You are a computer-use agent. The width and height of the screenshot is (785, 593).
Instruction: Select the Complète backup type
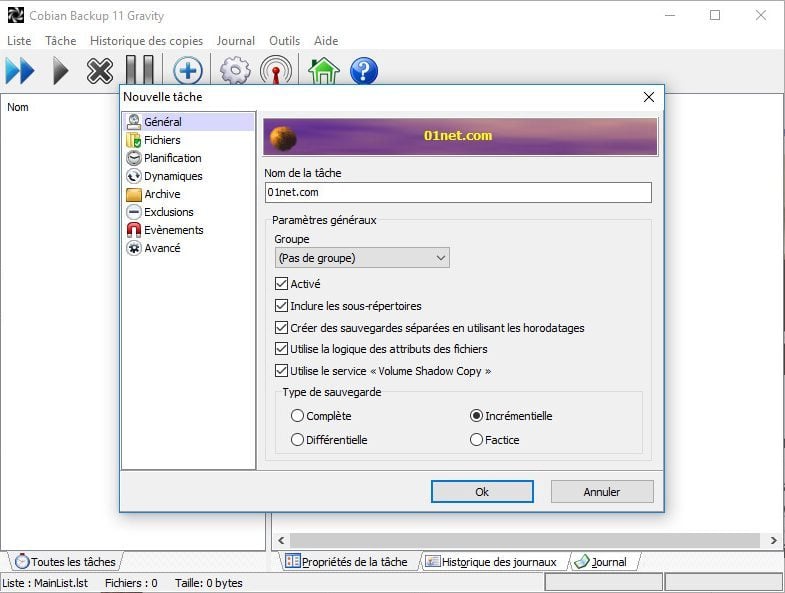[x=297, y=416]
